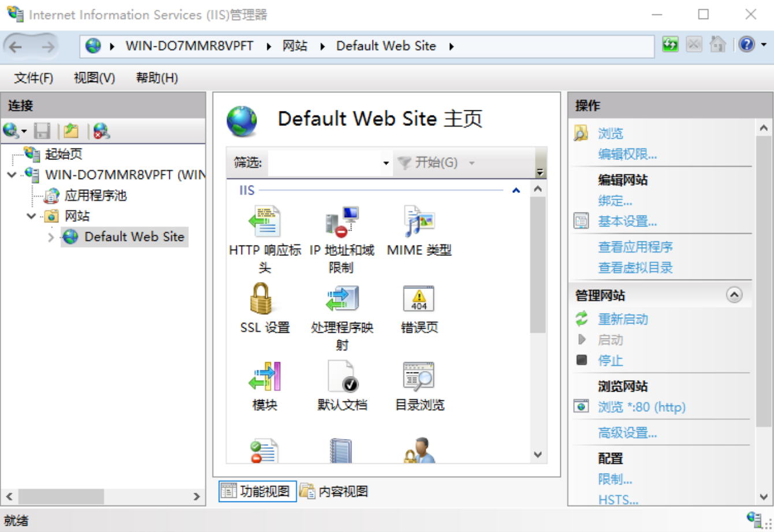Viewport: 774px width, 532px height.
Task: Click the 连接 pane horizontal scrollbar right arrow
Action: pos(196,496)
